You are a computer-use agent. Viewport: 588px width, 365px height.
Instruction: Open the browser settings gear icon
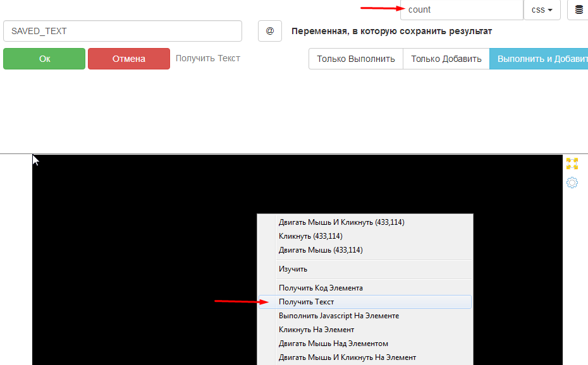tap(572, 183)
